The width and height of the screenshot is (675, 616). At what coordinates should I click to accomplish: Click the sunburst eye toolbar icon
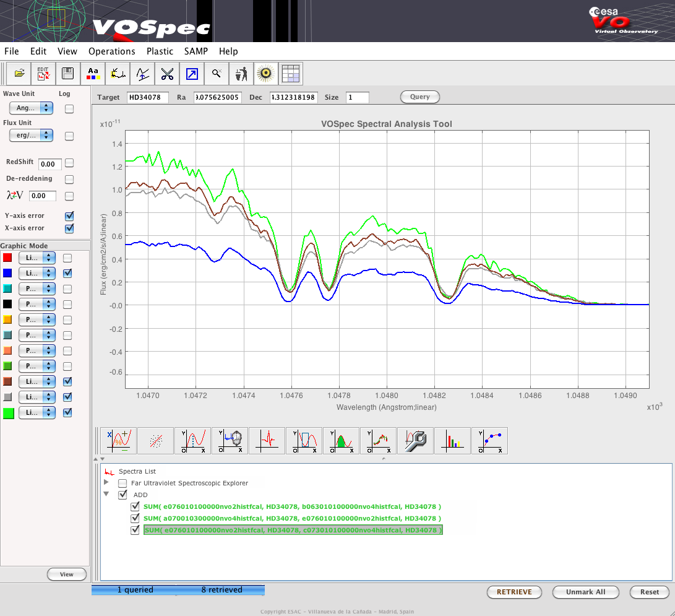266,74
